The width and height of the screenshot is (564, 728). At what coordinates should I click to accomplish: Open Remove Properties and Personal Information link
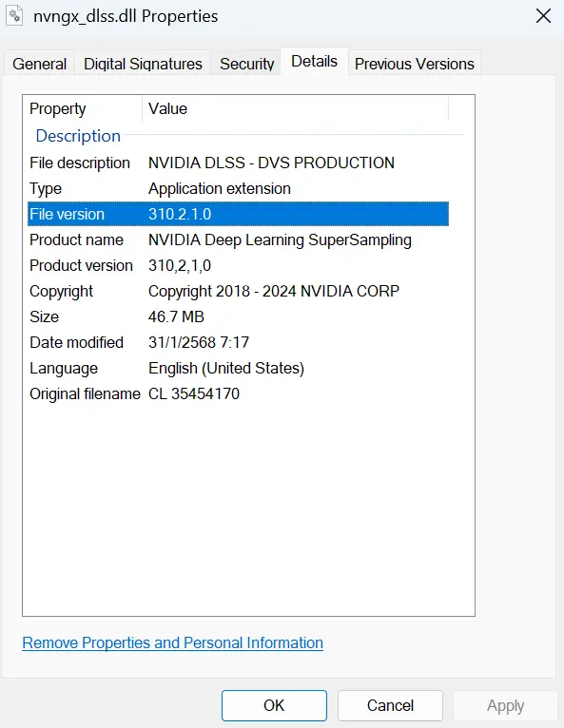coord(172,643)
